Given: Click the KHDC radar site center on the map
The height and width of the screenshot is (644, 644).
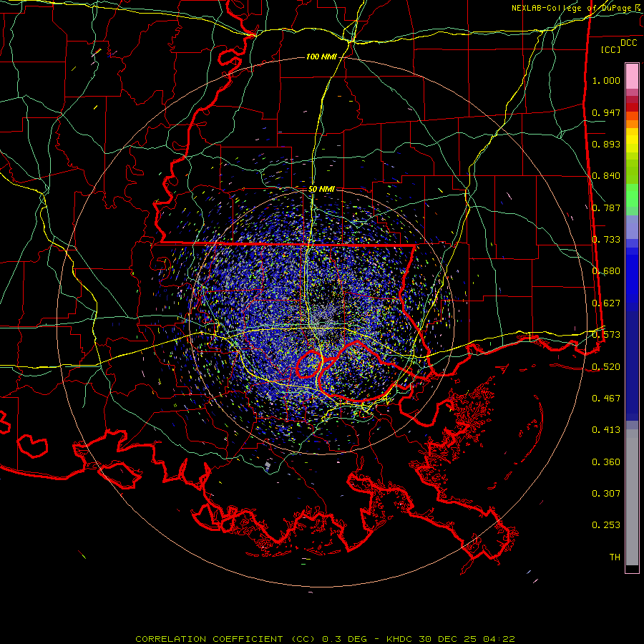Looking at the screenshot, I should tap(321, 323).
